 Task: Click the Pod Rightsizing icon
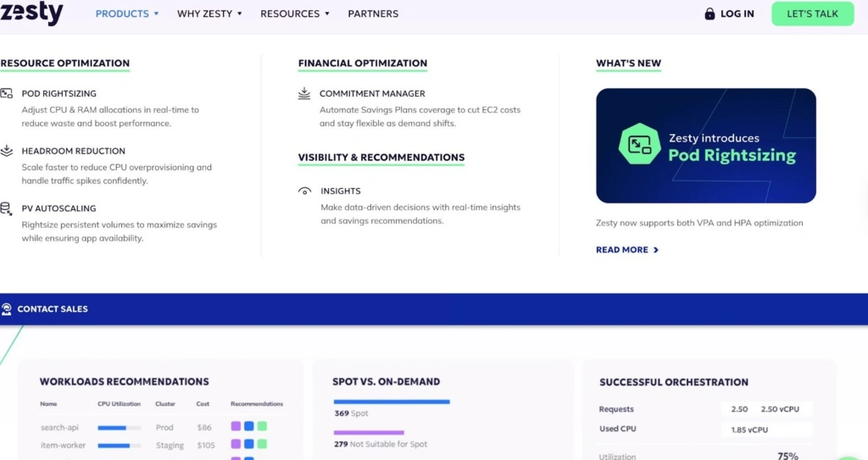coord(6,94)
